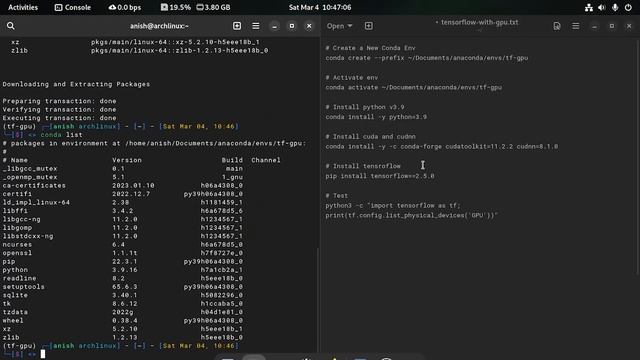Click '# Install tensroflow' comment

point(363,166)
